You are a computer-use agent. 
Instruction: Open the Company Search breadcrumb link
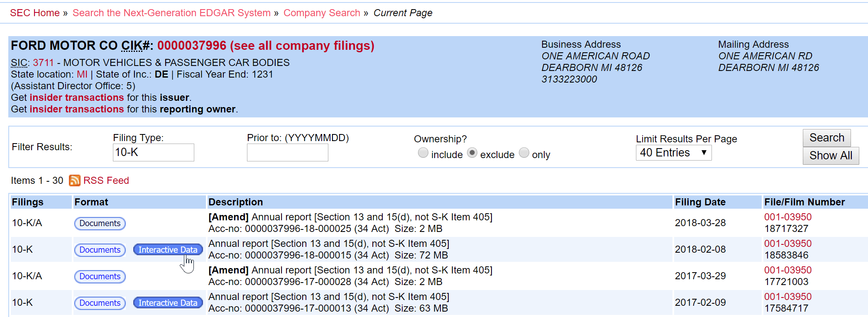coord(322,13)
